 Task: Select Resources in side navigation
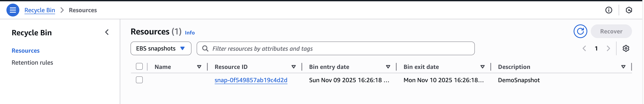[x=26, y=51]
